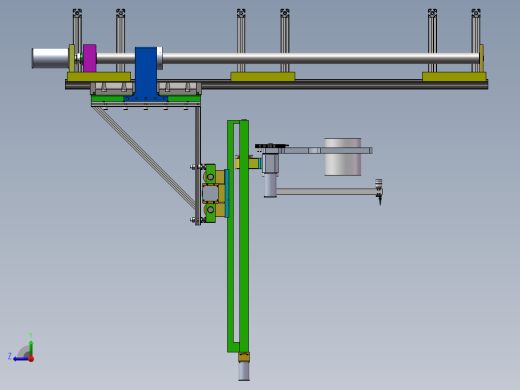This screenshot has width=520, height=390.
Task: Pick the gray motor cylinder at shaft end
Action: tap(50, 58)
